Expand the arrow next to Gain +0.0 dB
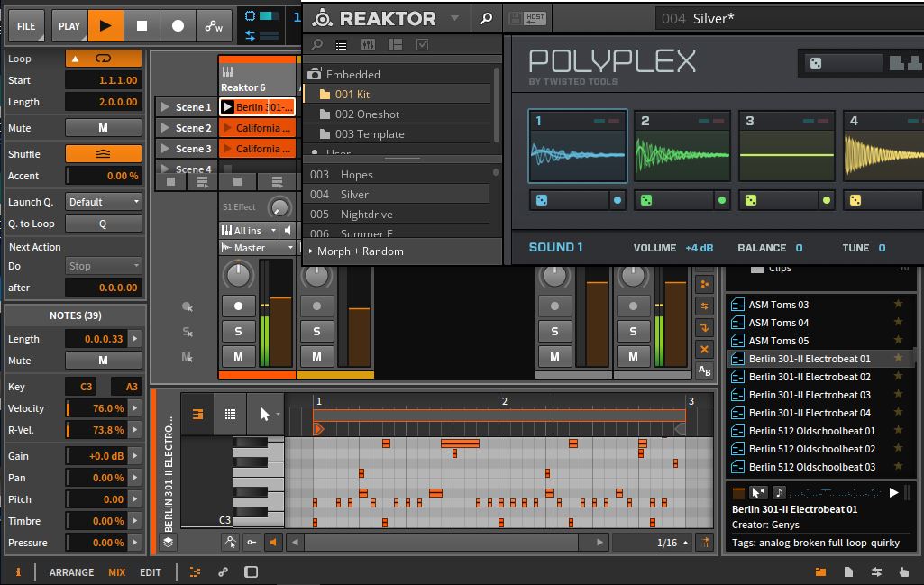This screenshot has width=924, height=585. pyautogui.click(x=135, y=456)
